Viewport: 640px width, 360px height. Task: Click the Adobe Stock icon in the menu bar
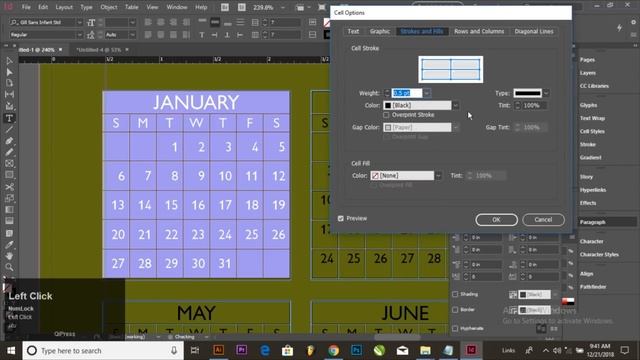(242, 7)
